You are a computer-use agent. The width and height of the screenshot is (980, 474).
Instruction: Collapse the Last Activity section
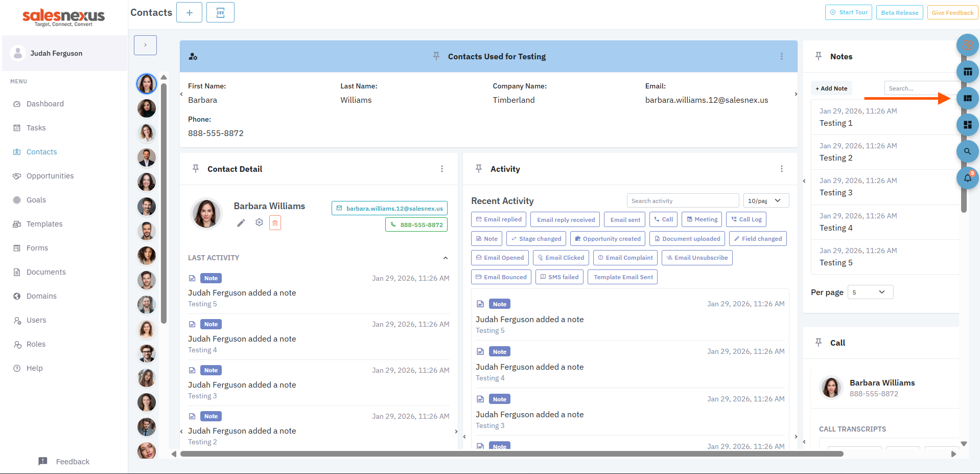point(445,258)
